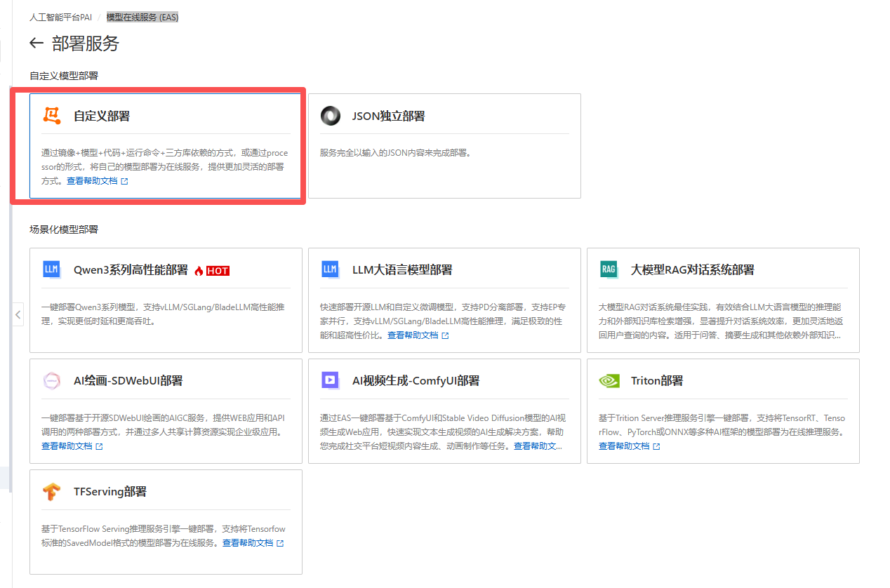This screenshot has height=588, width=890.
Task: Click external-link icon in AI绘画-SDWebUI部署 card
Action: pyautogui.click(x=99, y=446)
